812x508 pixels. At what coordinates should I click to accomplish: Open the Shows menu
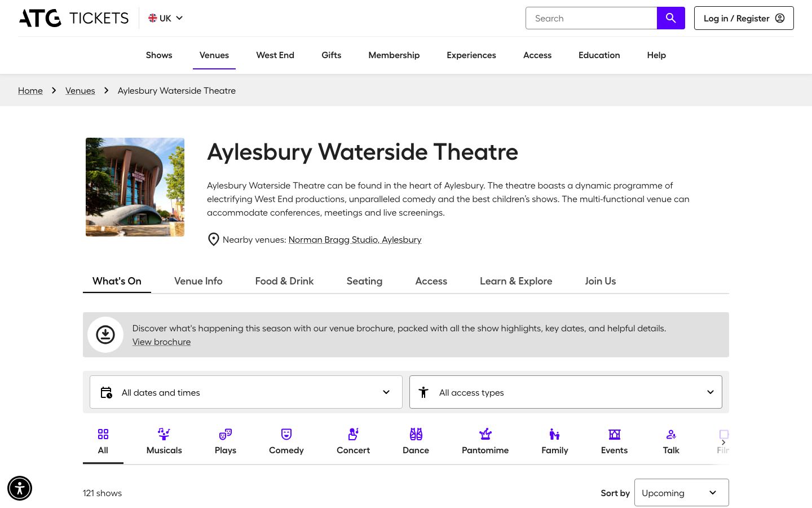coord(159,55)
